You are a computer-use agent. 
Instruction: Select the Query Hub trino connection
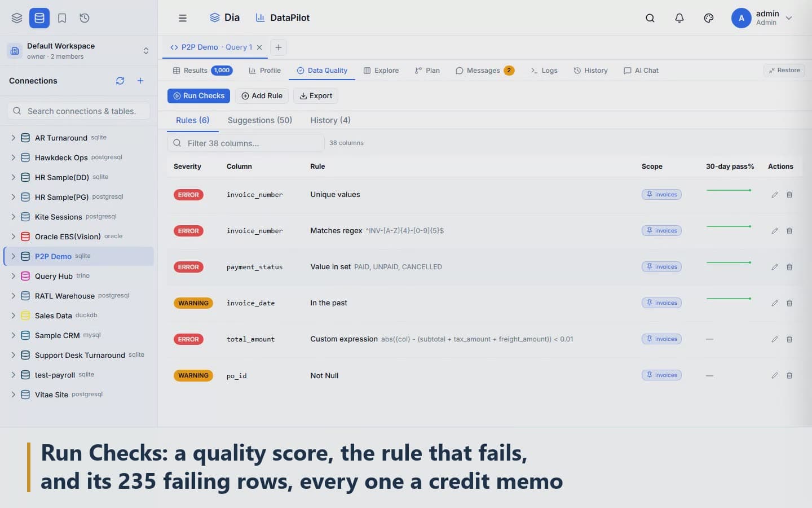(x=79, y=276)
